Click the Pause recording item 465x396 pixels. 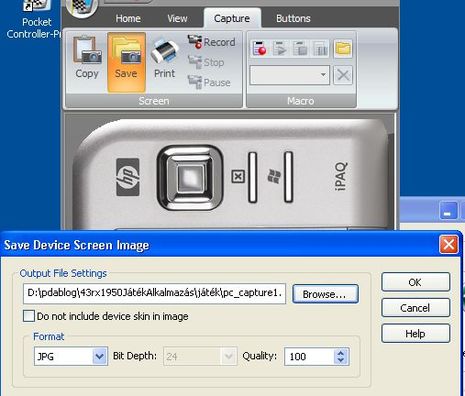(209, 82)
